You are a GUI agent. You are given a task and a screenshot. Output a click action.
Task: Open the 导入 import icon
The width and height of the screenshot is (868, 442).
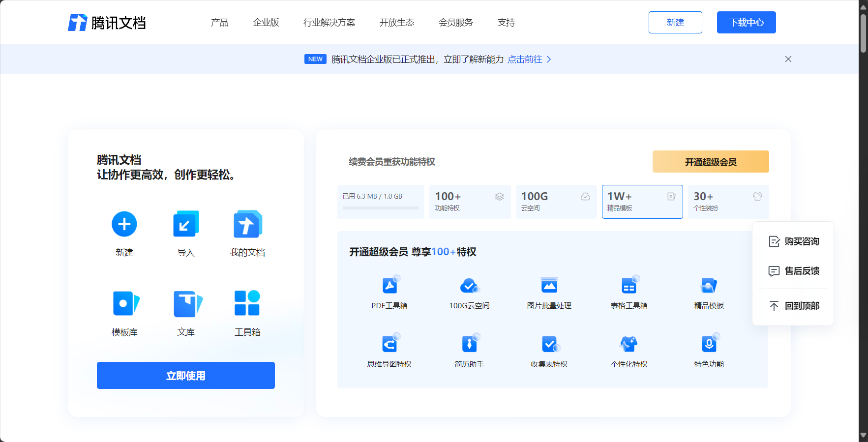pos(186,224)
